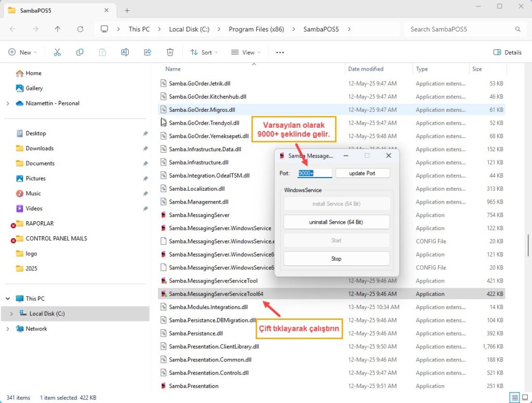This screenshot has width=532, height=403.
Task: Select Samba.Persistance.dll file
Action: point(332,333)
